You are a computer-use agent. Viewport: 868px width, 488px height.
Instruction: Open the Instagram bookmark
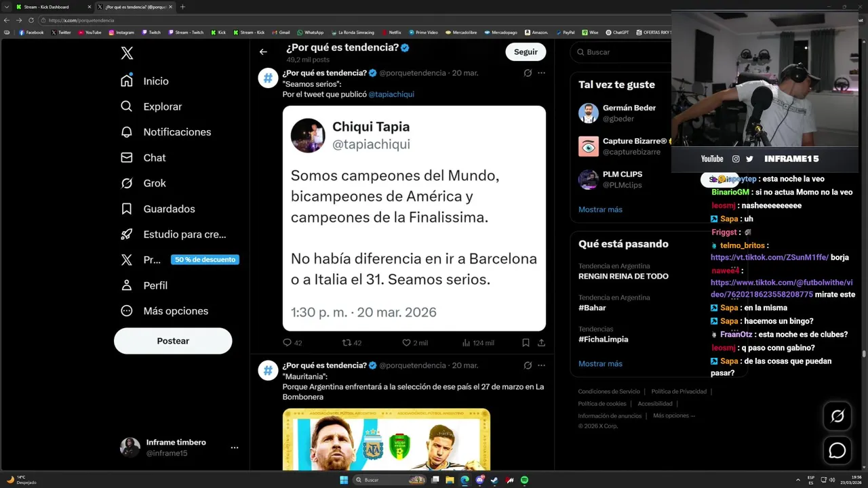click(121, 32)
